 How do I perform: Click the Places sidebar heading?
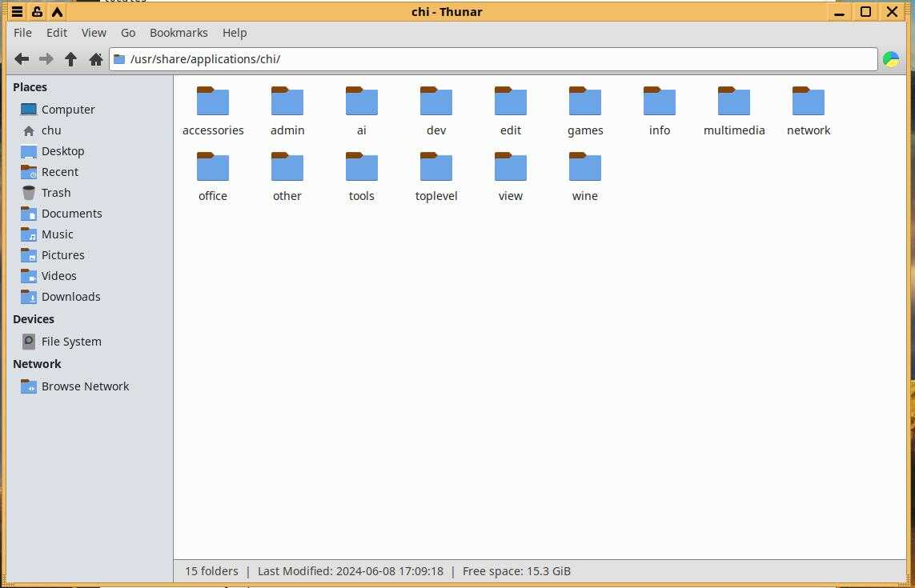pos(30,87)
